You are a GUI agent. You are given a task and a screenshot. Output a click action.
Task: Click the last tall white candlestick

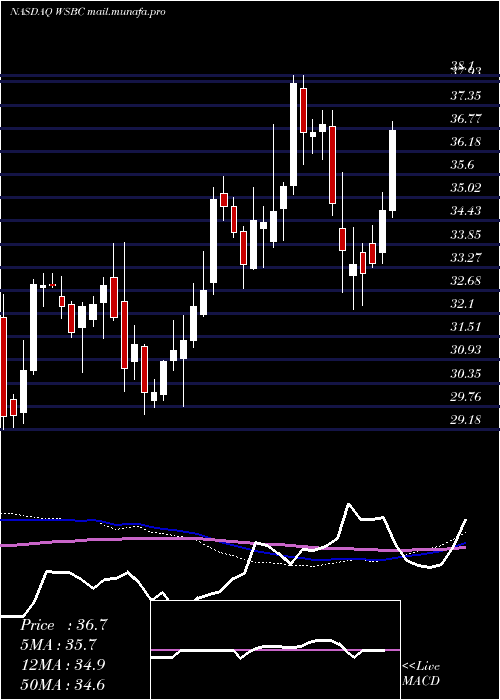click(393, 170)
